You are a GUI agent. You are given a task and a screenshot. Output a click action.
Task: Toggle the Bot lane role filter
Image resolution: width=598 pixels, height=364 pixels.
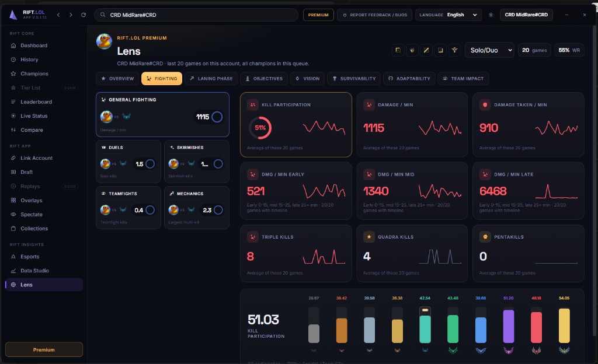coord(440,50)
